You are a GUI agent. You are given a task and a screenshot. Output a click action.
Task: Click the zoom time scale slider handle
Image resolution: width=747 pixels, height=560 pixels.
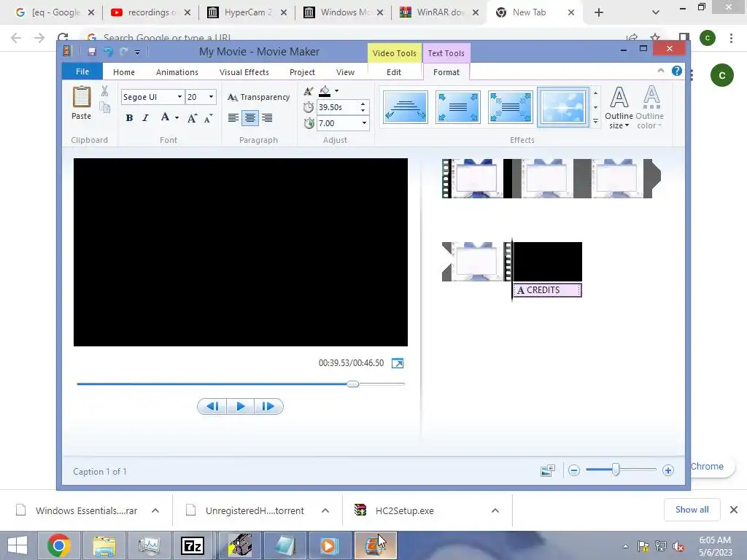click(x=616, y=470)
